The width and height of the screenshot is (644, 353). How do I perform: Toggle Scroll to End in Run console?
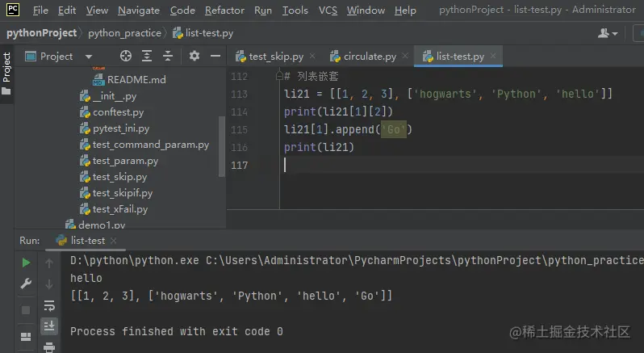(x=49, y=326)
